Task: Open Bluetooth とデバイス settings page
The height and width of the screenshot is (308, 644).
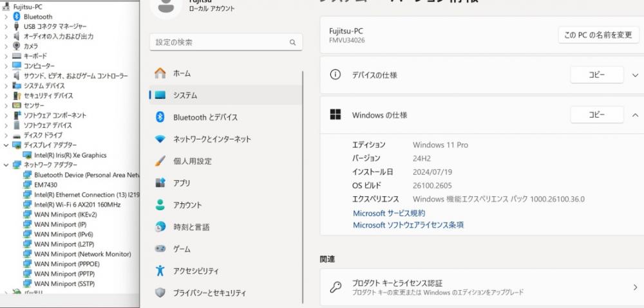Action: (x=225, y=117)
